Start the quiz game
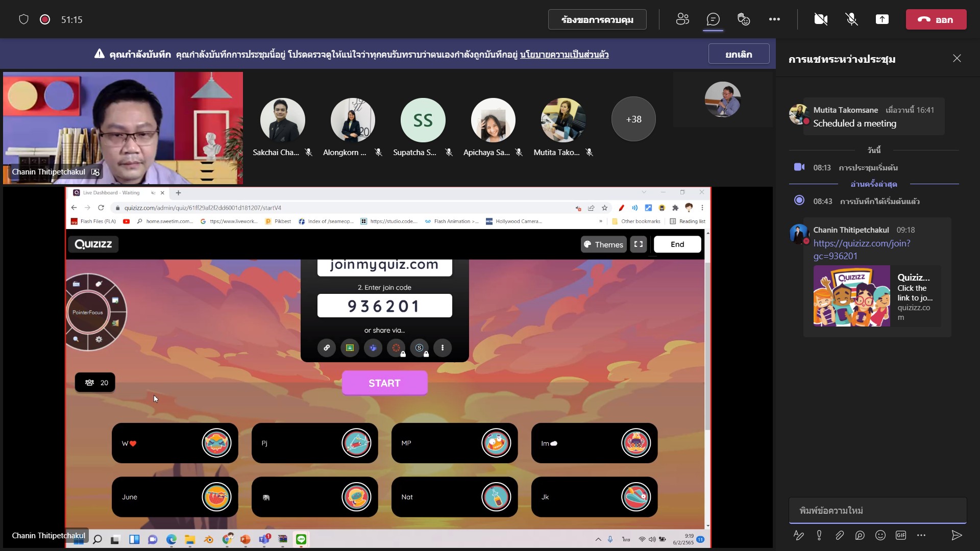980x551 pixels. tap(384, 383)
